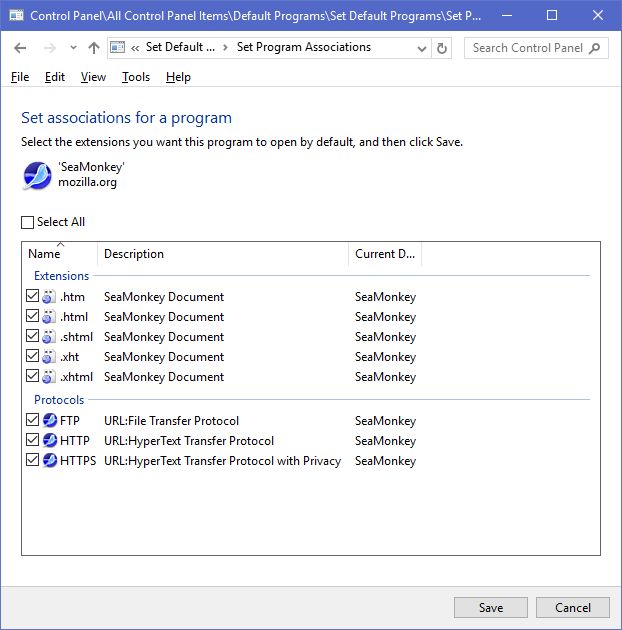This screenshot has width=622, height=630.
Task: Click the SeaMonkey program logo icon
Action: click(37, 175)
